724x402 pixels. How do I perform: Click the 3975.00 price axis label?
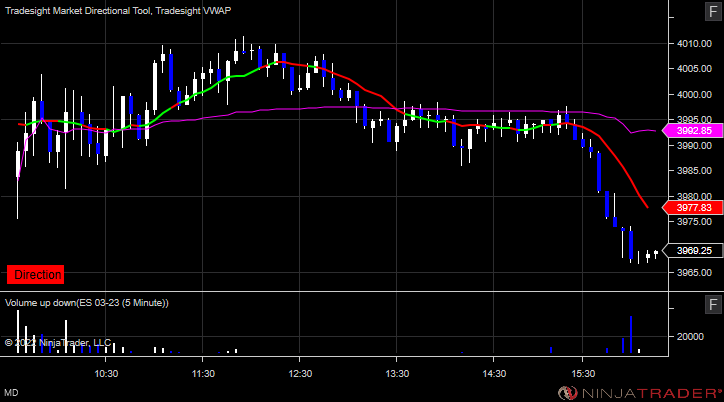point(694,222)
